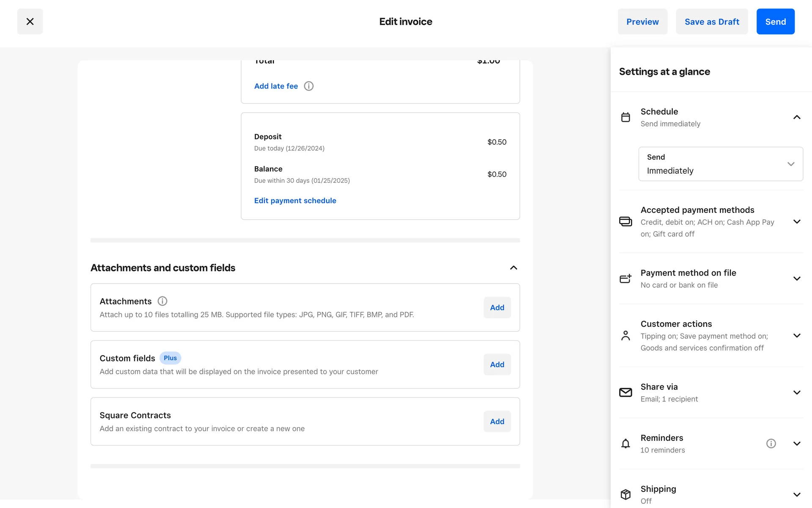Viewport: 812px width, 508px height.
Task: Click the info icon beside Add late fee
Action: [x=309, y=86]
